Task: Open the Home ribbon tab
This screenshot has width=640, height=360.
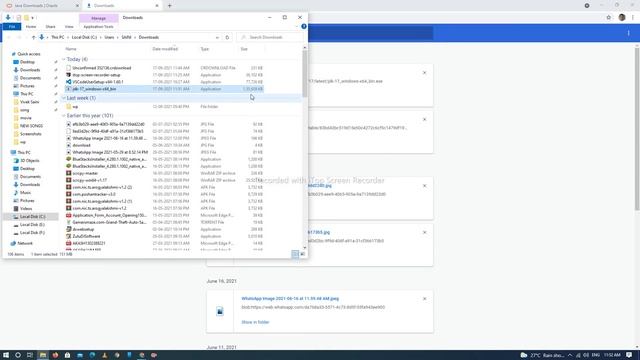Action: (31, 27)
